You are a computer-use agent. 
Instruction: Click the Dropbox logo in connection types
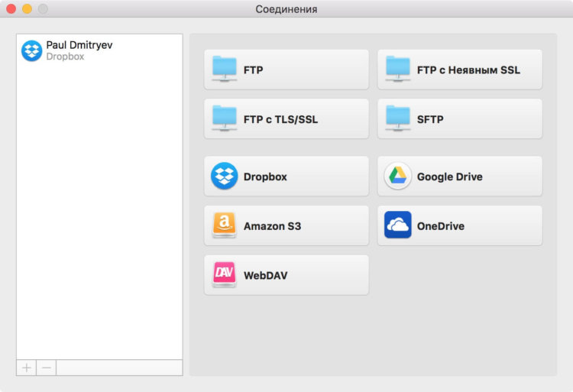(225, 176)
